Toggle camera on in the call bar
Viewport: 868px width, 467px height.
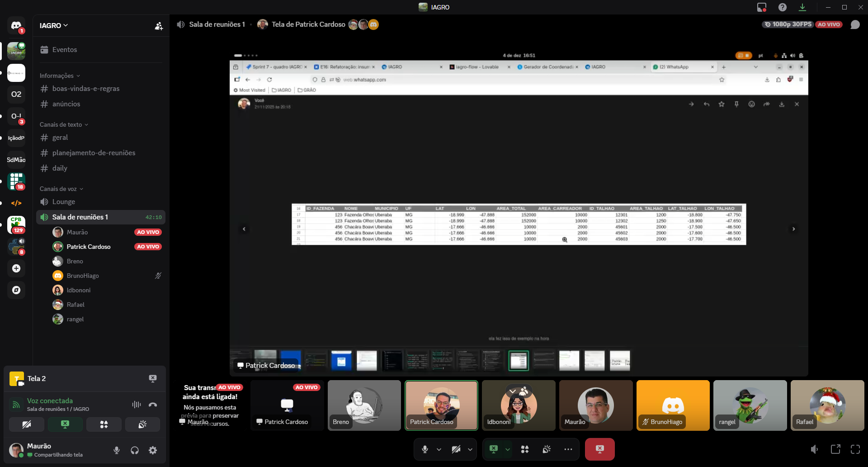[x=456, y=449]
